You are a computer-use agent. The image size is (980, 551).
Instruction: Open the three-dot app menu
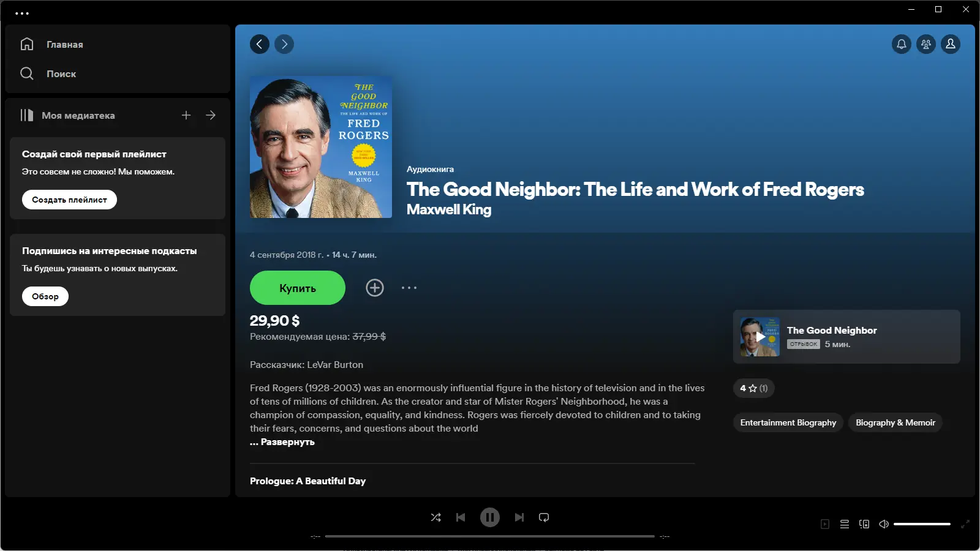22,13
